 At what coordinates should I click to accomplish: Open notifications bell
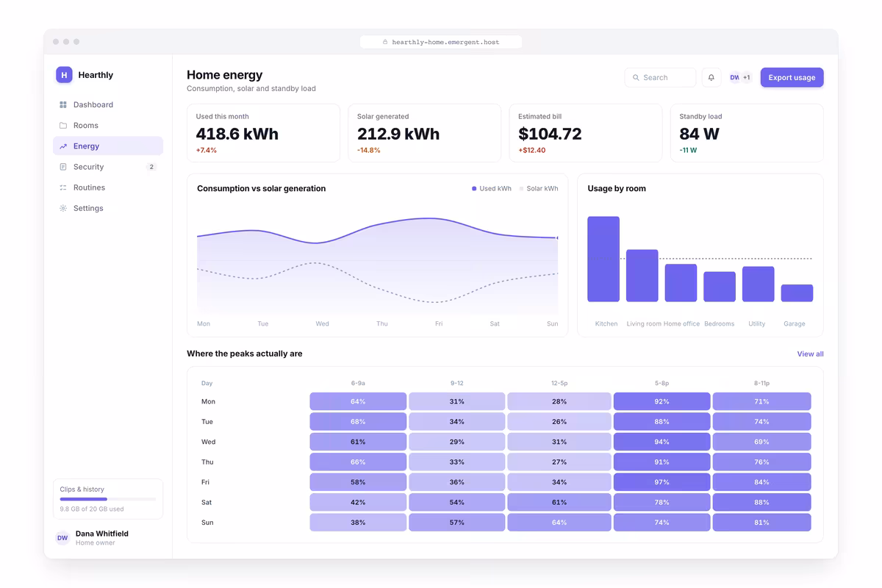tap(711, 77)
